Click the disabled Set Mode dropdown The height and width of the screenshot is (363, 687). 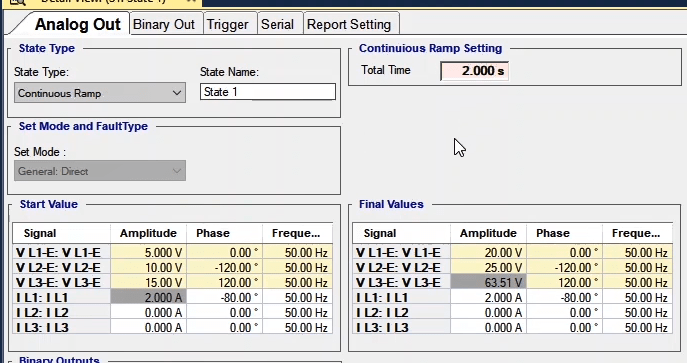click(100, 171)
